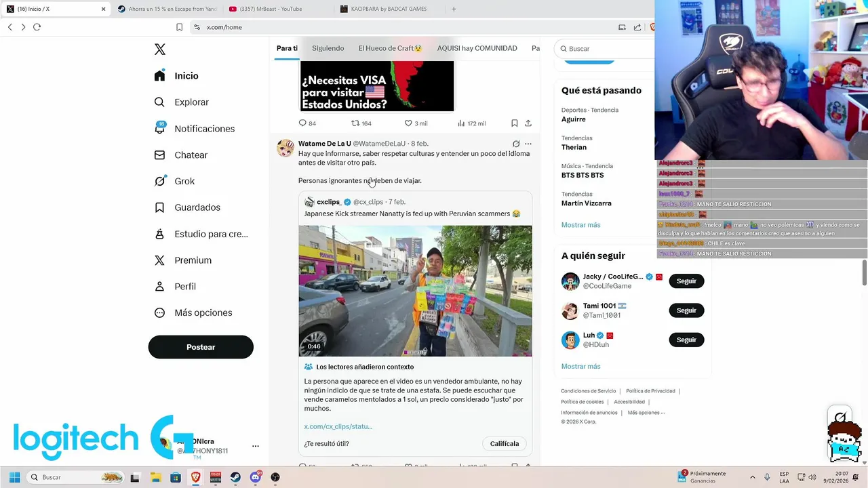Go to Perfil page
The height and width of the screenshot is (488, 868).
coord(175,287)
